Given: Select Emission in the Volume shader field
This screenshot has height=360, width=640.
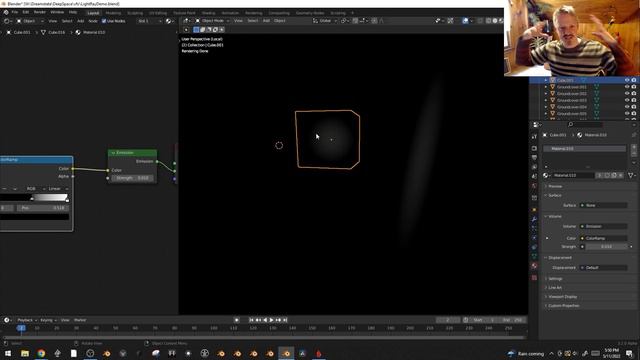Looking at the screenshot, I should pos(603,226).
